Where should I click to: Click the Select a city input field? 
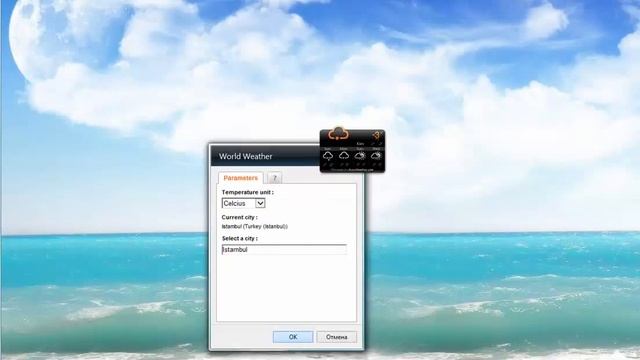[x=284, y=249]
